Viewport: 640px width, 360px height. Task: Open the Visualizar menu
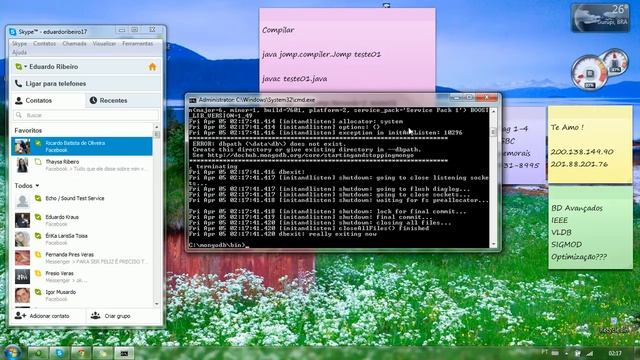click(104, 44)
